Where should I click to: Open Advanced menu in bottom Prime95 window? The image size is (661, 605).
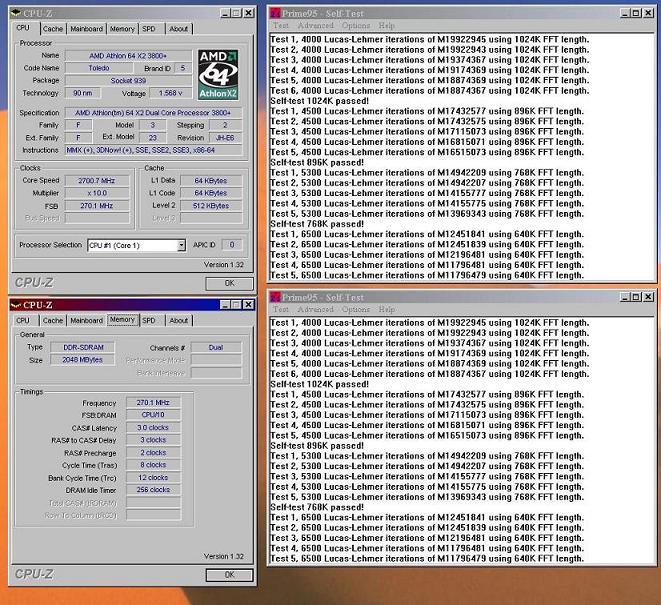pyautogui.click(x=315, y=309)
